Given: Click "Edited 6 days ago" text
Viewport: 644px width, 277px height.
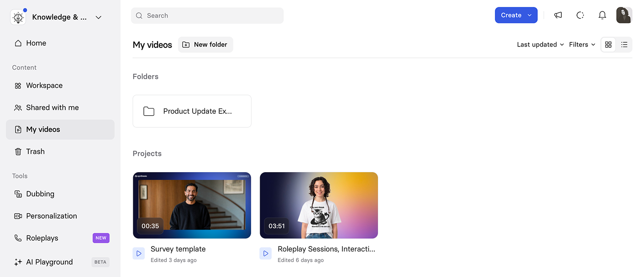Looking at the screenshot, I should click(300, 260).
